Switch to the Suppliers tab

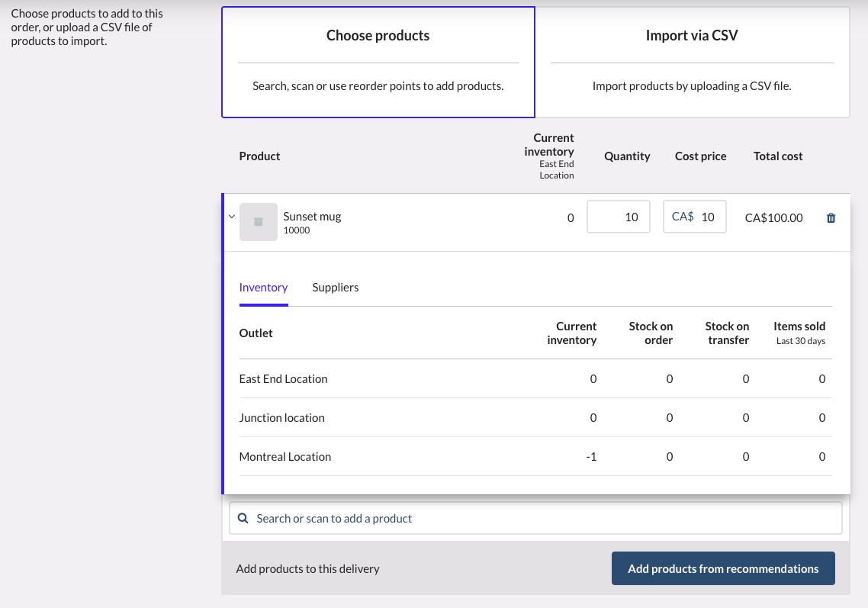(x=335, y=288)
